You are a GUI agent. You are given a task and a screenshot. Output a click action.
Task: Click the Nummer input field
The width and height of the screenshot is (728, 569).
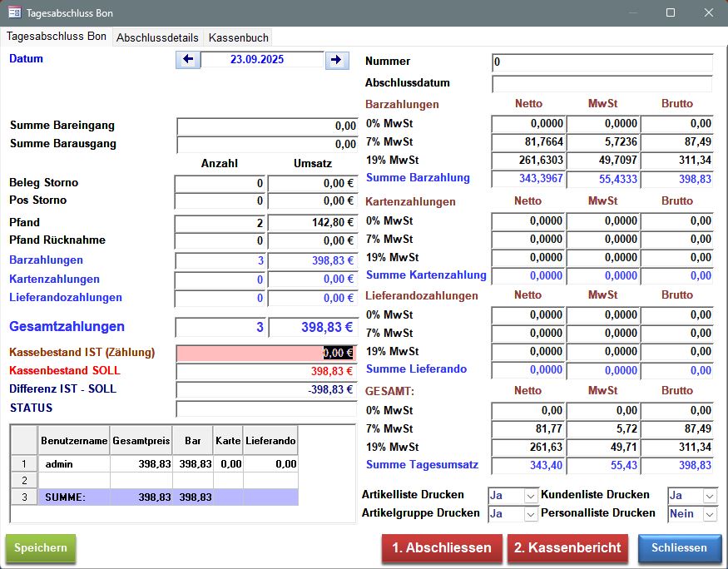tap(602, 62)
